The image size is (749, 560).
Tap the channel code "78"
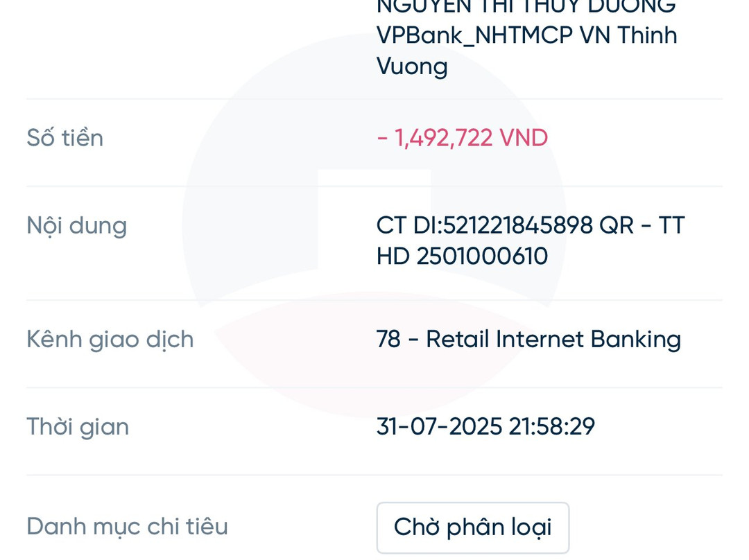[x=388, y=340]
